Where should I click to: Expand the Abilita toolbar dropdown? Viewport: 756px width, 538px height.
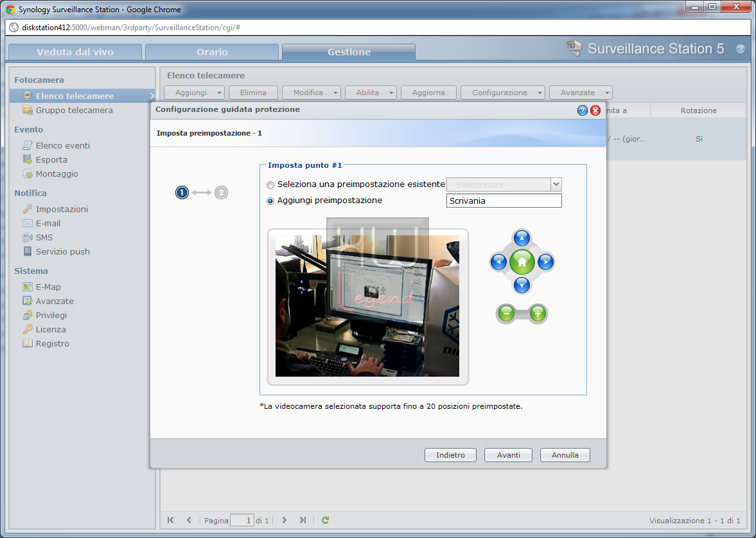pos(392,93)
